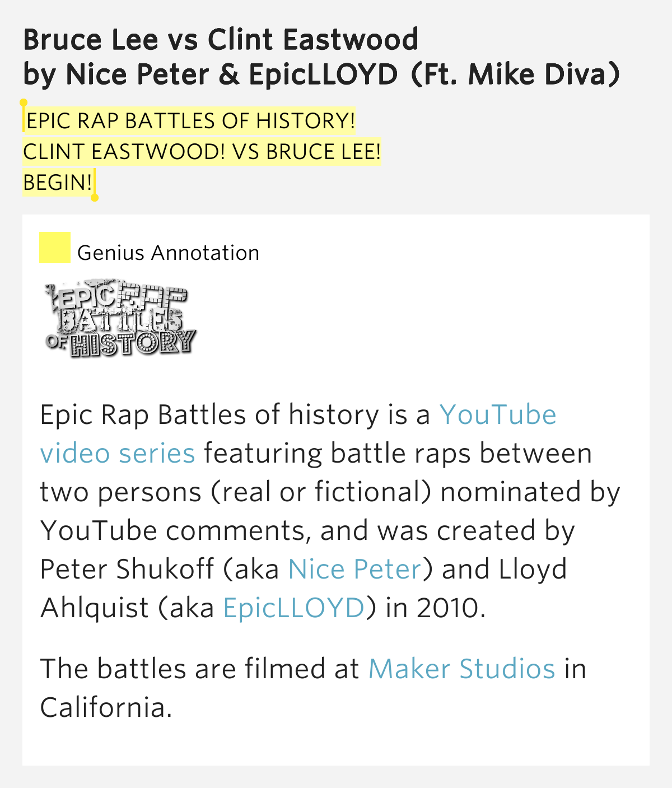Click the top selection handle dot
The width and height of the screenshot is (672, 788).
pyautogui.click(x=24, y=102)
